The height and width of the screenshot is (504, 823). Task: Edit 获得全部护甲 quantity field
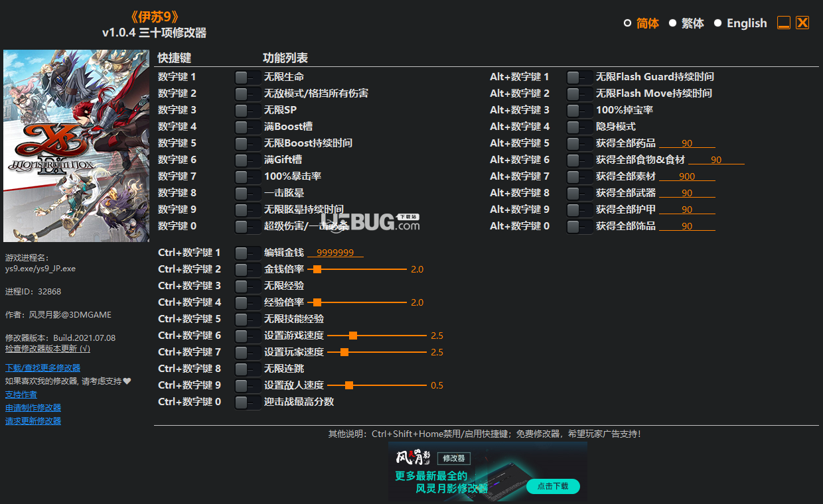pyautogui.click(x=687, y=210)
